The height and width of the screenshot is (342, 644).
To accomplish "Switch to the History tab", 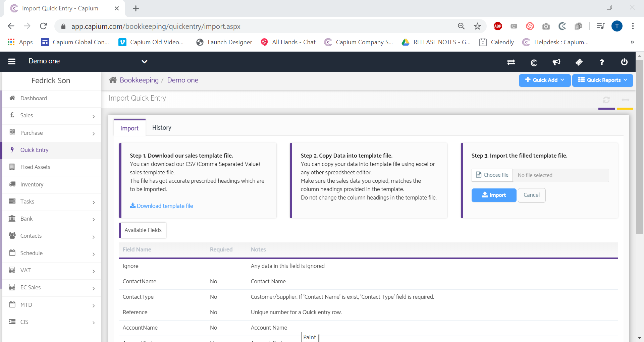I will pyautogui.click(x=162, y=128).
